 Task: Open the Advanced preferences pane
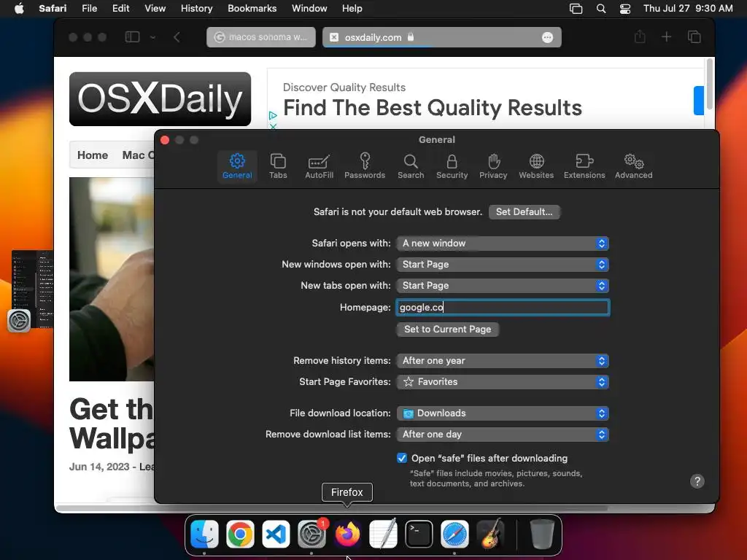point(634,166)
